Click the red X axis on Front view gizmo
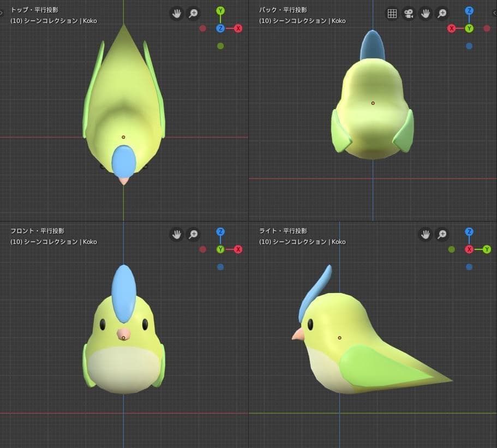The height and width of the screenshot is (448, 497). [x=238, y=249]
